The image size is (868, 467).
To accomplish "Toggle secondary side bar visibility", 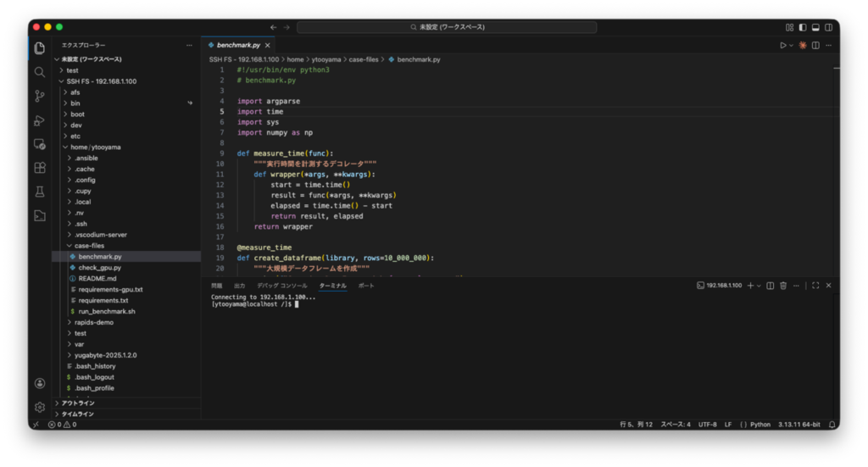I will click(829, 27).
